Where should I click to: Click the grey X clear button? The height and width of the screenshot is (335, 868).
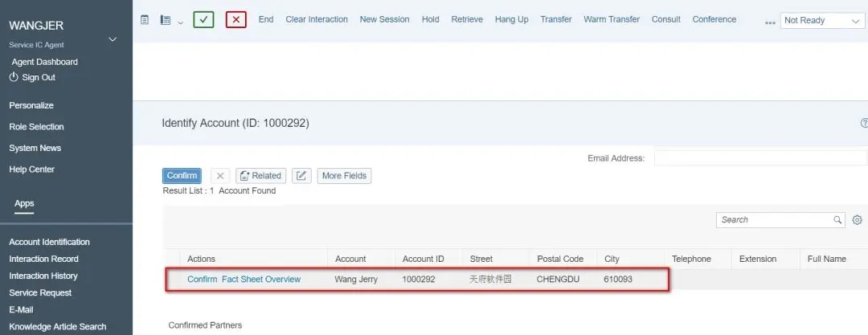[x=219, y=175]
